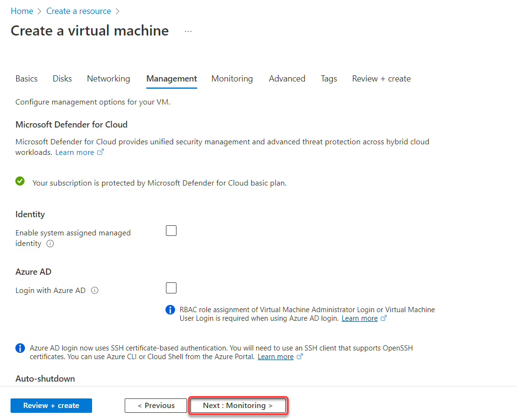The height and width of the screenshot is (420, 517).
Task: Click the 'Login with Azure AD' label
Action: click(x=50, y=291)
